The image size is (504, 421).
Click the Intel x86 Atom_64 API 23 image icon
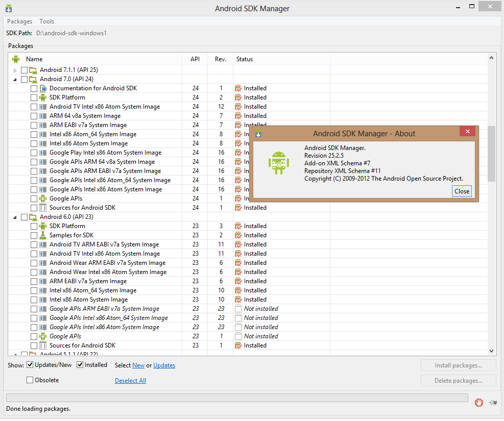click(43, 291)
